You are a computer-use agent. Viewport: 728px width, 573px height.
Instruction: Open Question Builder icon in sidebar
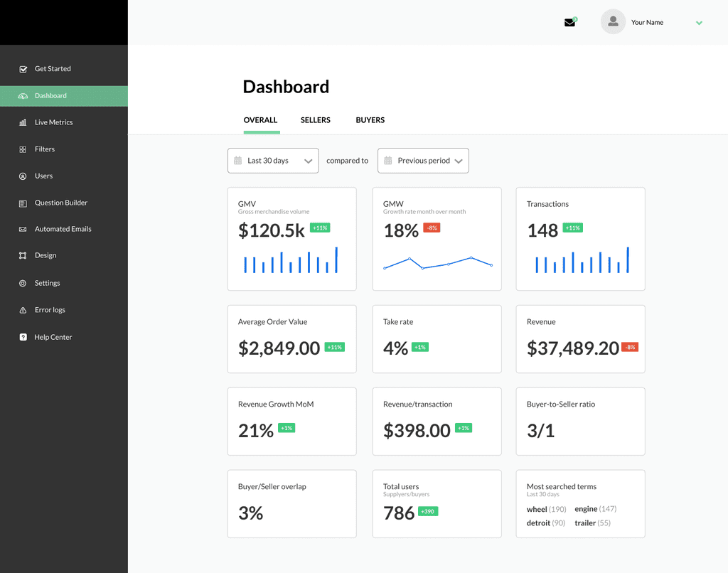point(23,203)
